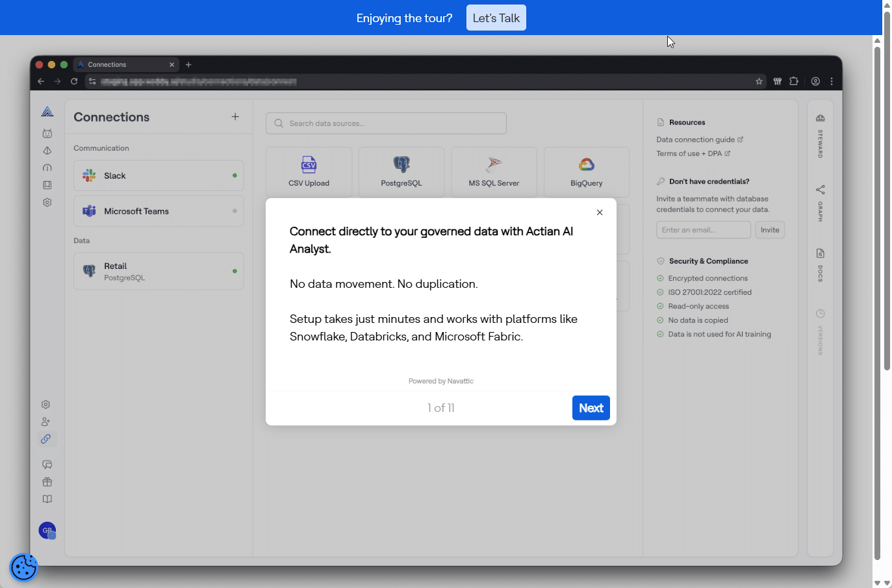Open the add-user icon in sidebar
The width and height of the screenshot is (892, 588).
coord(46,422)
